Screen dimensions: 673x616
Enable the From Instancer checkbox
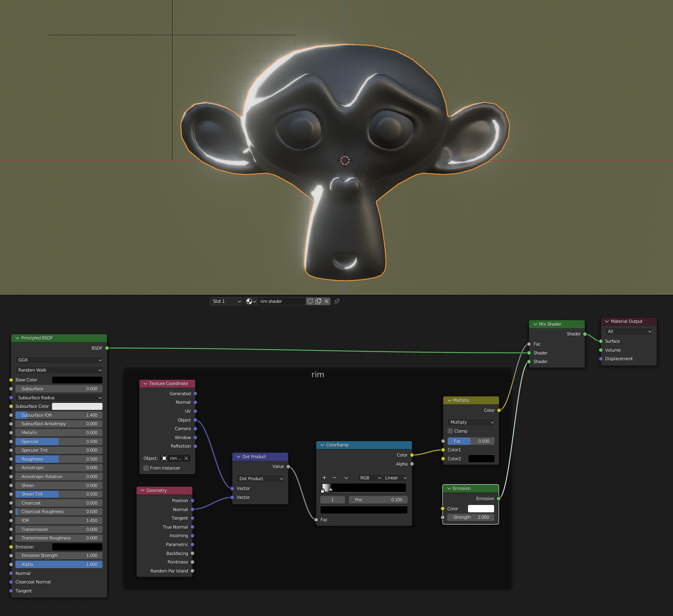pos(146,468)
